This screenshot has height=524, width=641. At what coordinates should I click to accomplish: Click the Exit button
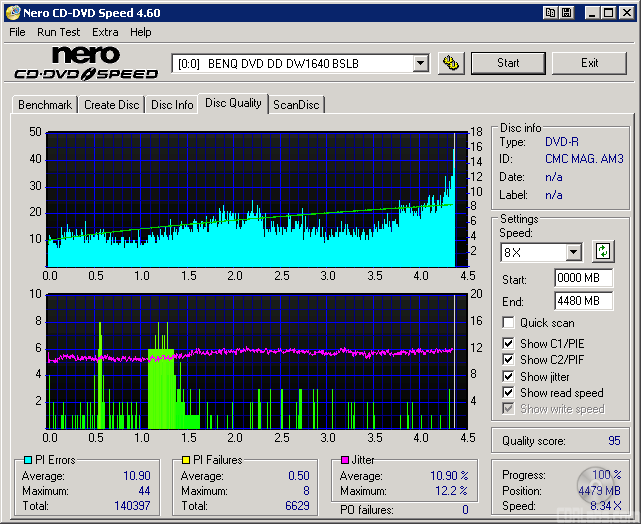pyautogui.click(x=589, y=63)
